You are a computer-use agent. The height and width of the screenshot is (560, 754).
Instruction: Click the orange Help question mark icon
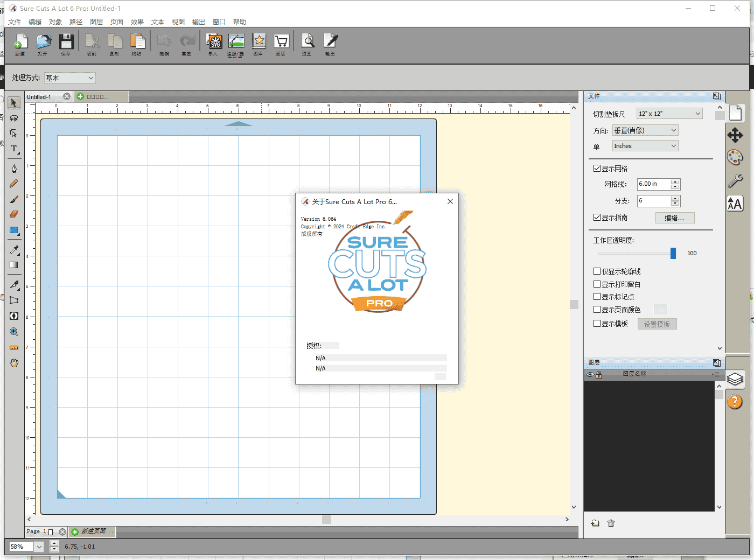pos(735,402)
